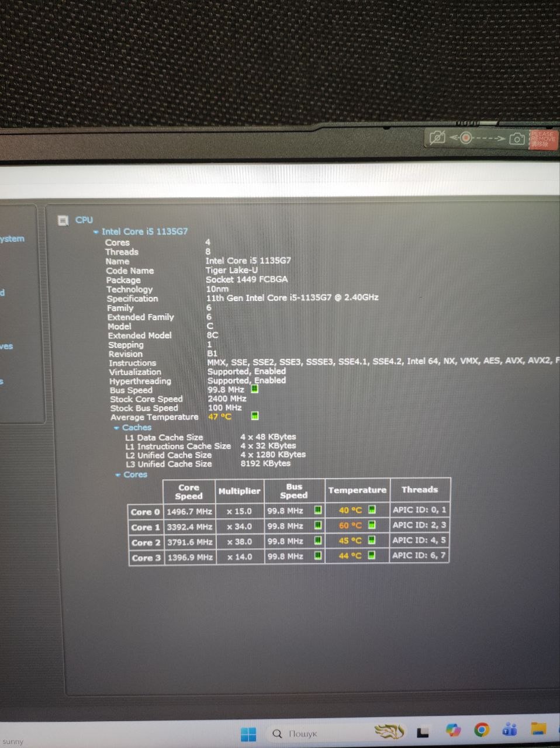
Task: Launch Copilot from the taskbar
Action: pos(452,730)
